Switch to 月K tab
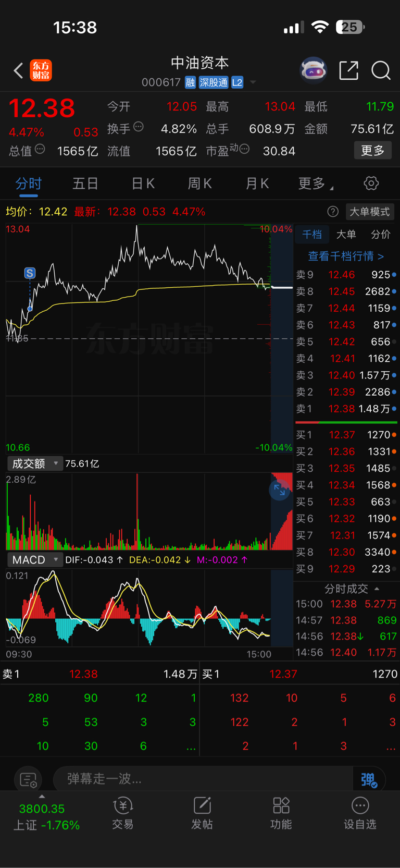Image resolution: width=400 pixels, height=868 pixels. point(257,184)
